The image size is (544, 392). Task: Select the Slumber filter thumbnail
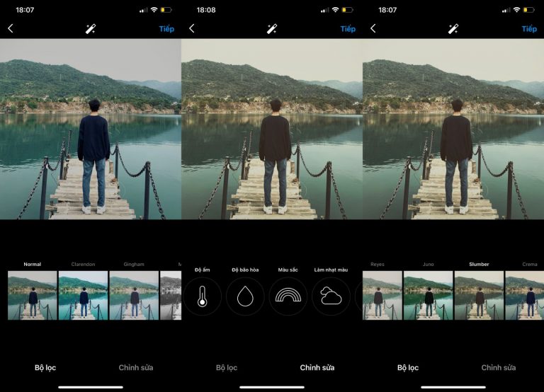pos(479,295)
